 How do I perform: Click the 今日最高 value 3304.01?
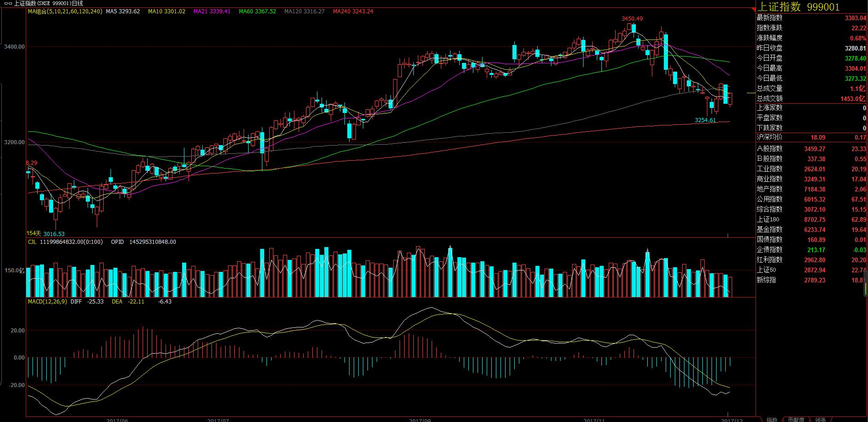[855, 68]
